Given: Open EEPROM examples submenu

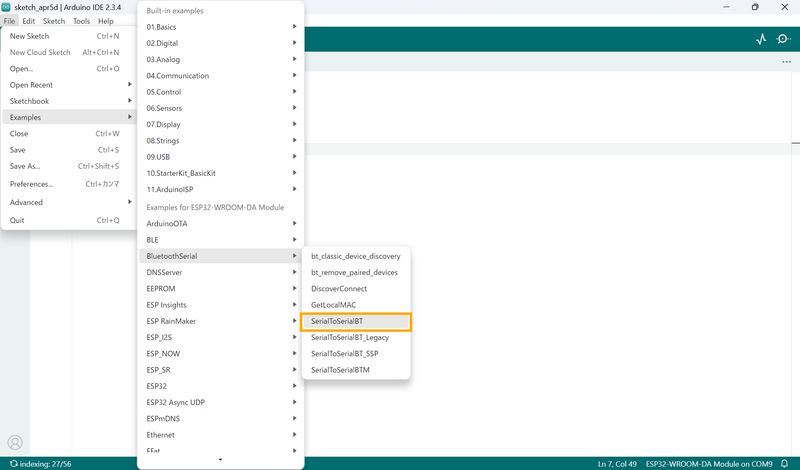Looking at the screenshot, I should [220, 289].
